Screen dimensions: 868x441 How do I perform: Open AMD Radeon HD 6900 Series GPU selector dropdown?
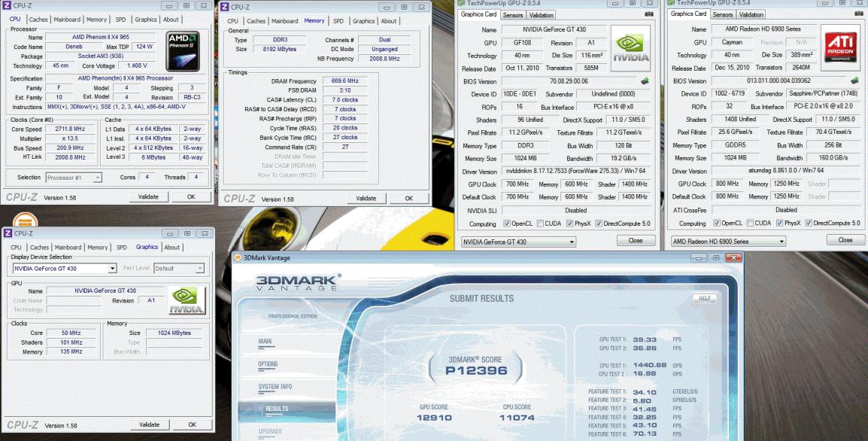click(x=729, y=241)
